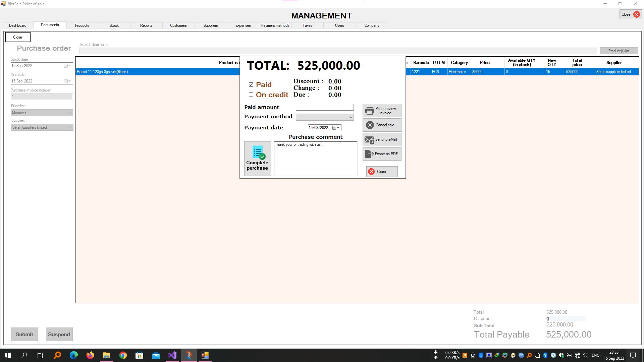Open the Payment methods tab
Image resolution: width=644 pixels, height=362 pixels.
275,25
